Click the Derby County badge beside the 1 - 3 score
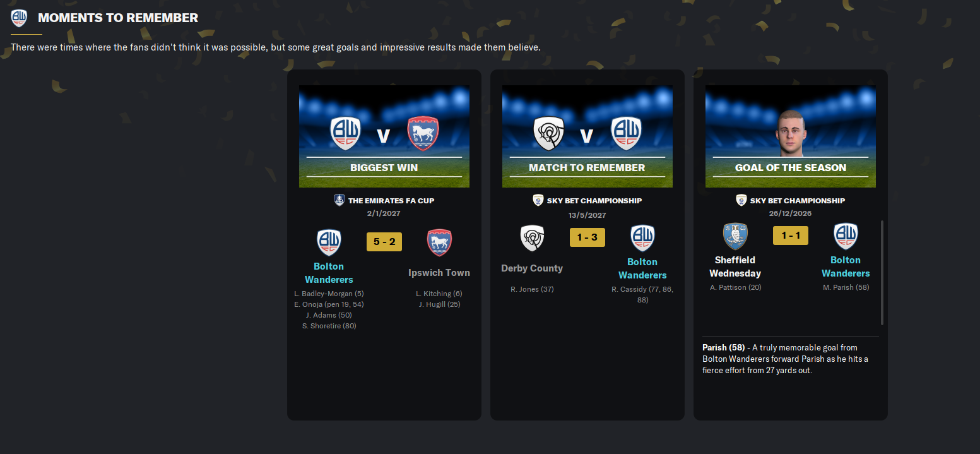The height and width of the screenshot is (454, 980). pyautogui.click(x=532, y=238)
